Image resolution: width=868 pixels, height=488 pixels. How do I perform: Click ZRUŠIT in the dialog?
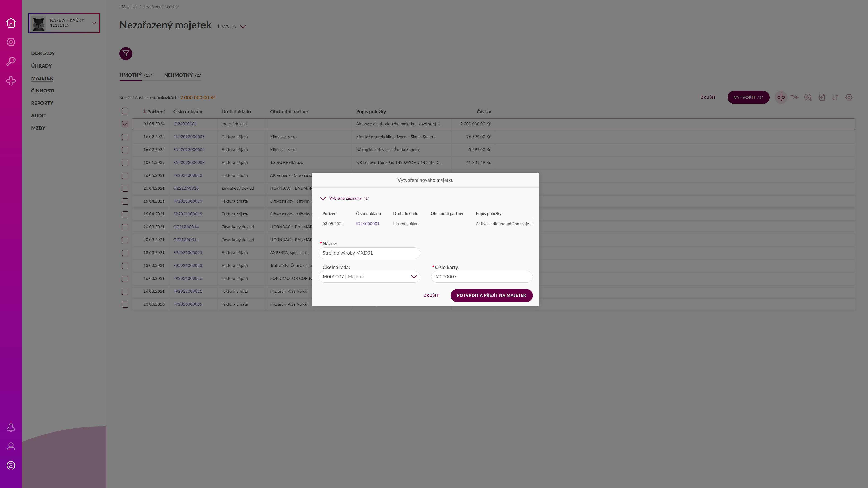click(431, 295)
